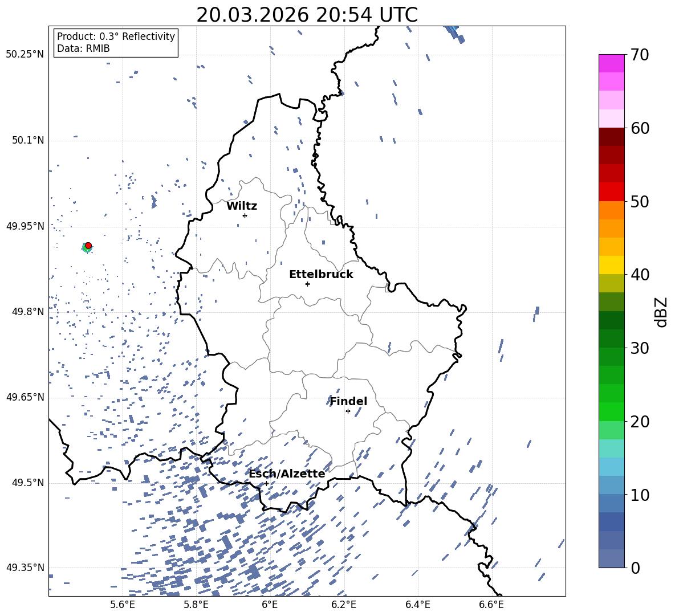Click the 5.8°E longitude label
This screenshot has height=616, width=675.
coord(196,605)
